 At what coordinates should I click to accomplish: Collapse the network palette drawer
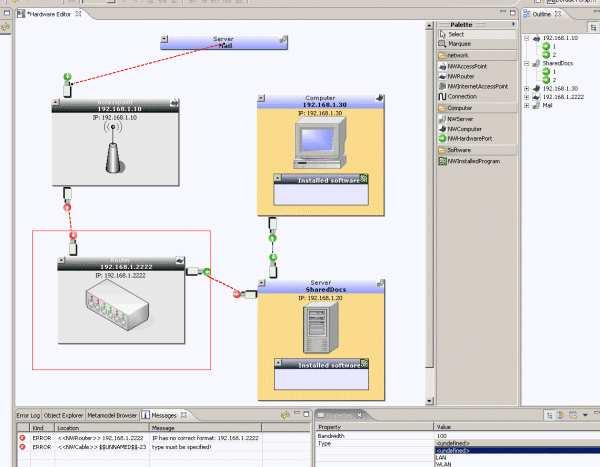[476, 56]
